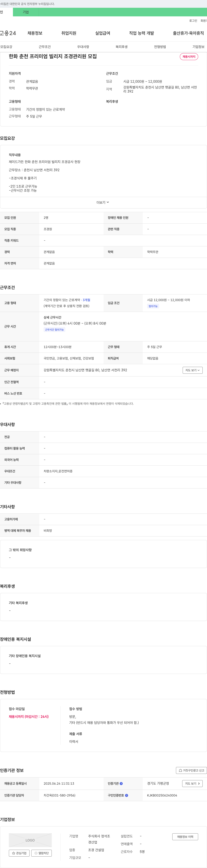Open the 취업지원 main menu
The image size is (207, 868).
(69, 33)
